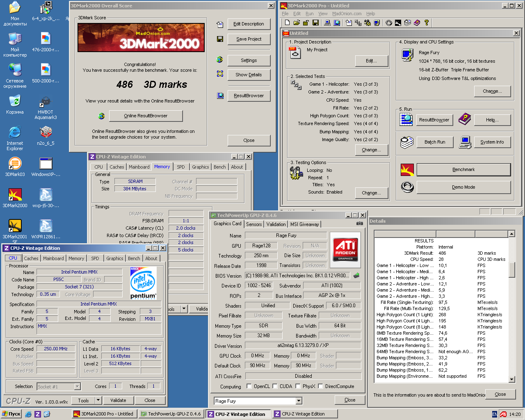Image resolution: width=525 pixels, height=420 pixels.
Task: Select Internet Explorer desktop icon
Action: tap(15, 138)
